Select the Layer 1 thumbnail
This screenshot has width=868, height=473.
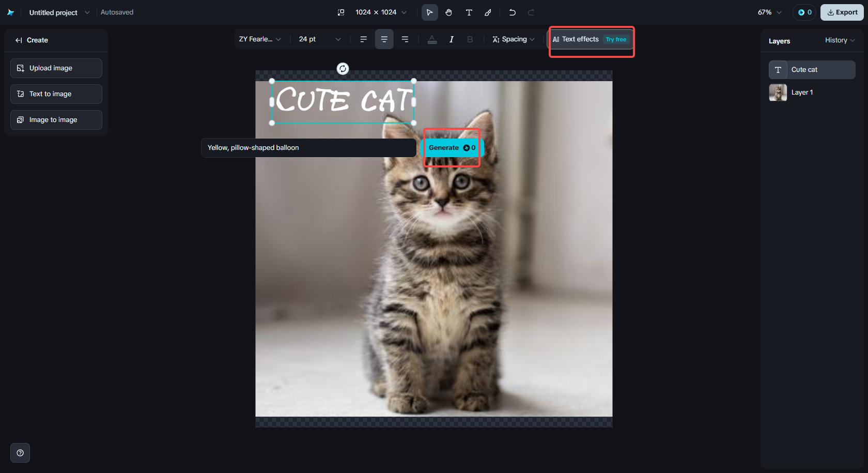778,93
